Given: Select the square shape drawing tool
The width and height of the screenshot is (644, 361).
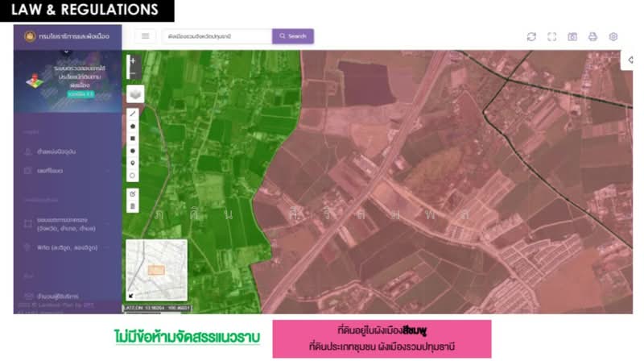Looking at the screenshot, I should [x=133, y=139].
